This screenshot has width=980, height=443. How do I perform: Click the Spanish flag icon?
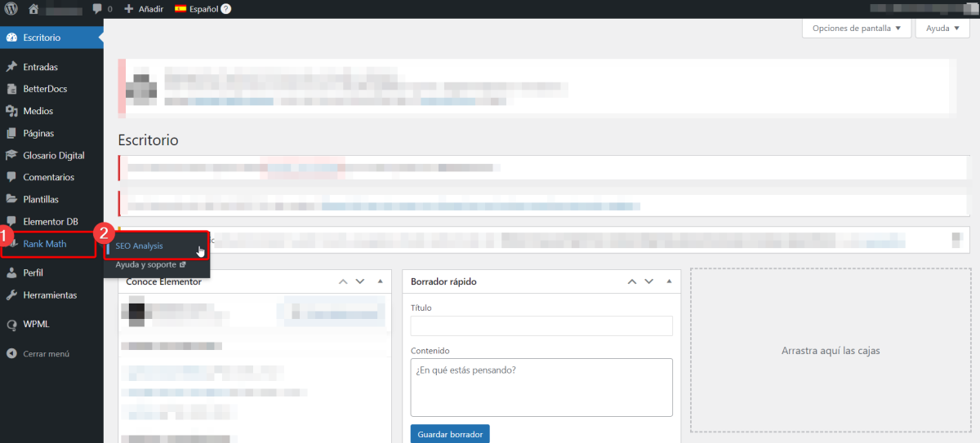pyautogui.click(x=180, y=9)
